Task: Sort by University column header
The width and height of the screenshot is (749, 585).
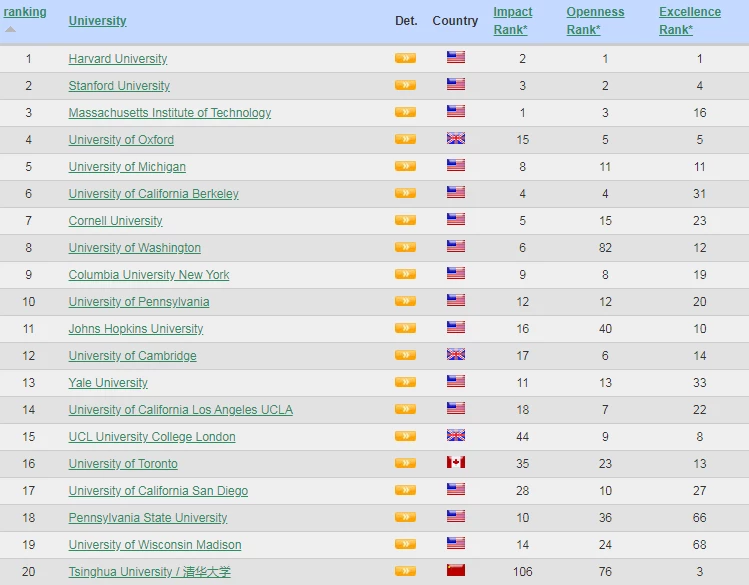Action: pyautogui.click(x=97, y=21)
